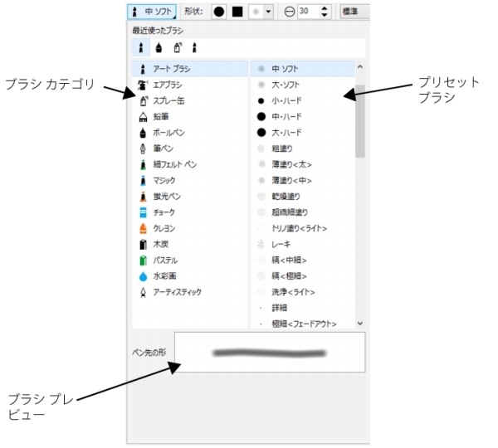Toggle the square nib shape button
Viewport: 498px width, 448px height.
tap(237, 12)
